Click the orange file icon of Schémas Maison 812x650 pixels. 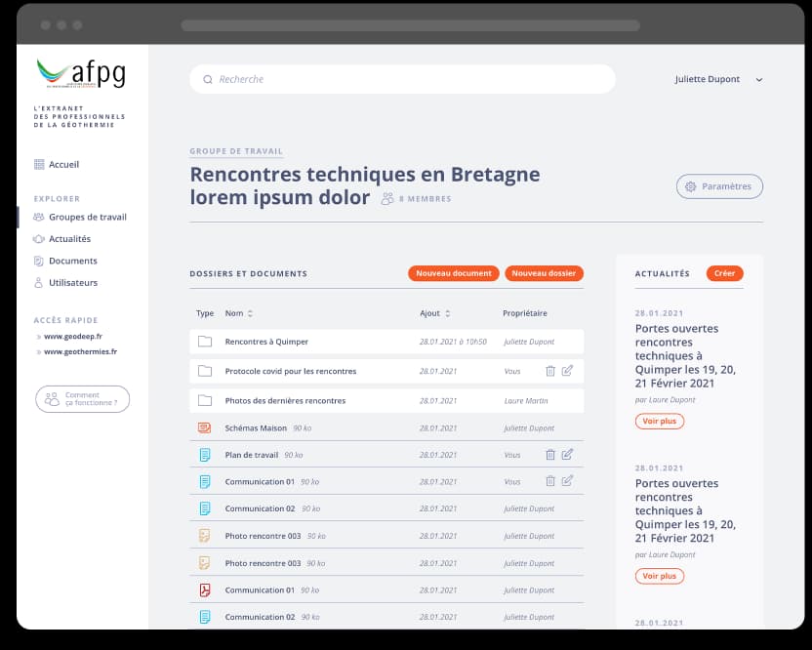click(x=206, y=427)
